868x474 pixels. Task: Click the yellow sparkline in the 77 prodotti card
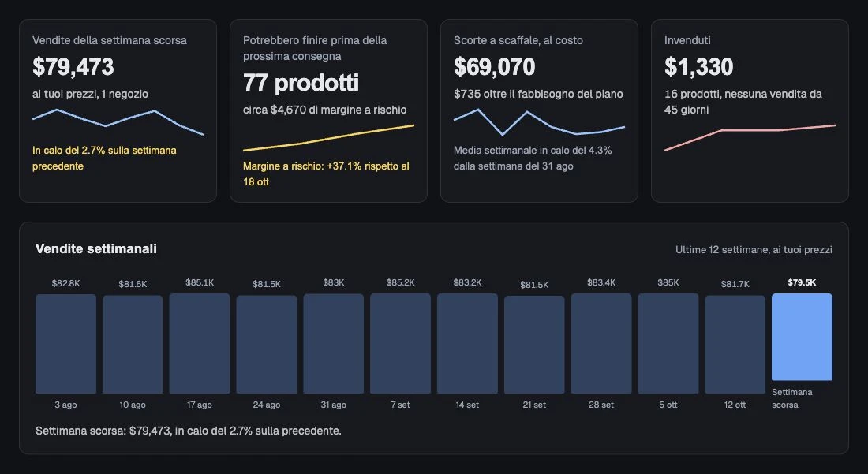pyautogui.click(x=329, y=138)
